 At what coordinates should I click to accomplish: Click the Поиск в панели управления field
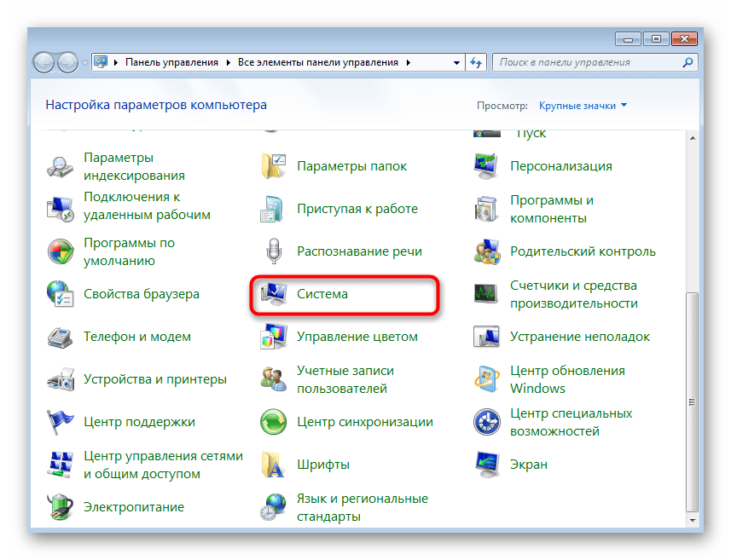coord(589,62)
